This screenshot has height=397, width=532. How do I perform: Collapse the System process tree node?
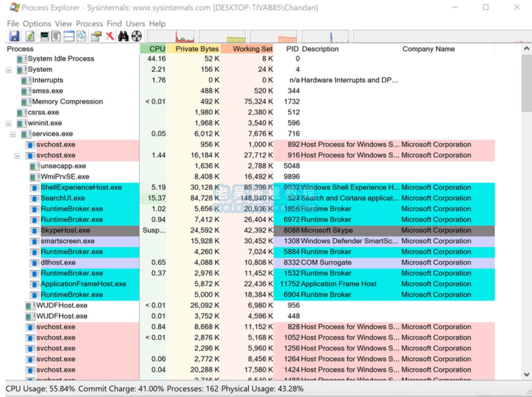[x=9, y=70]
